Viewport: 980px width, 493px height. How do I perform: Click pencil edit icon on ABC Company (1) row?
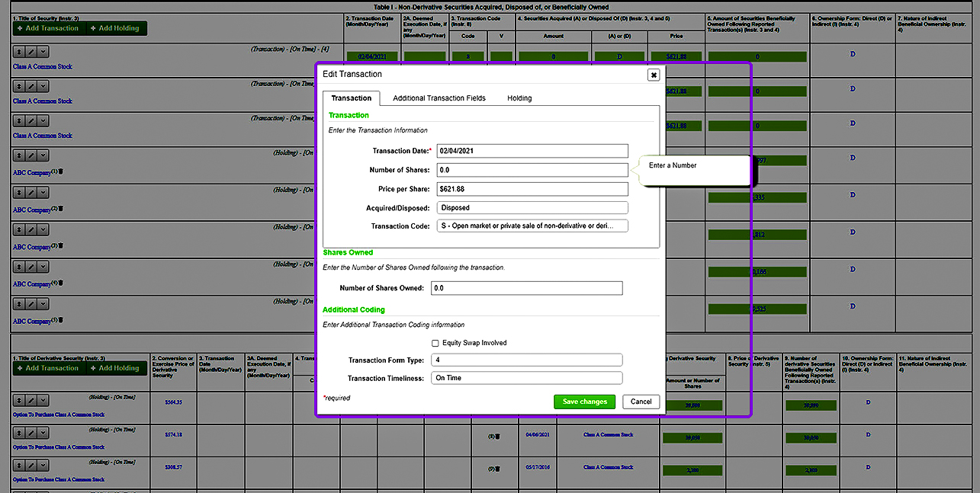coord(31,155)
